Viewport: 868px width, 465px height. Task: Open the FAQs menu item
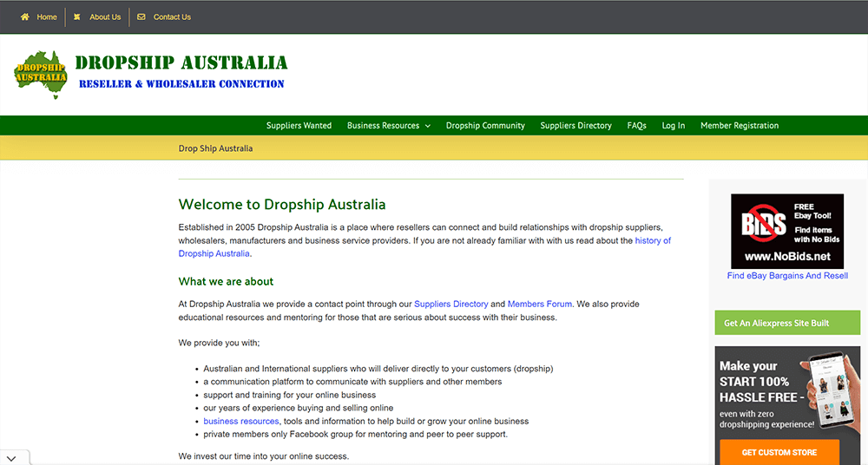pyautogui.click(x=636, y=126)
